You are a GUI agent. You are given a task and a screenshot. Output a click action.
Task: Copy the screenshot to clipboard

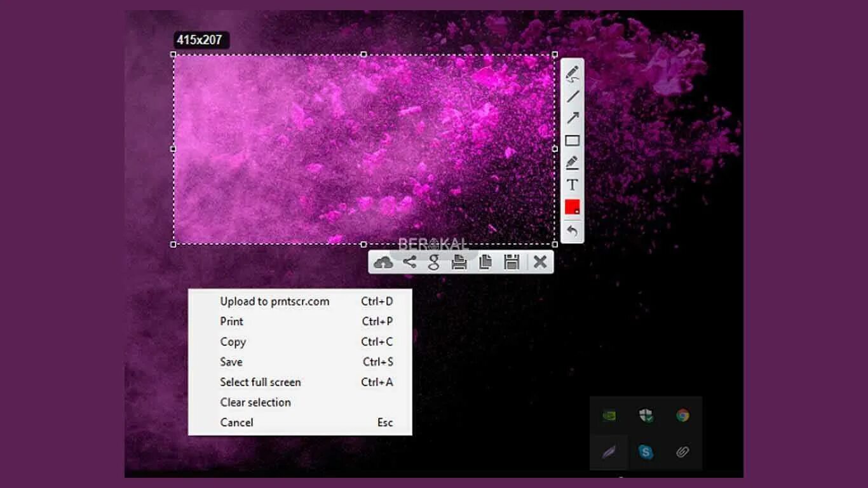pyautogui.click(x=484, y=261)
